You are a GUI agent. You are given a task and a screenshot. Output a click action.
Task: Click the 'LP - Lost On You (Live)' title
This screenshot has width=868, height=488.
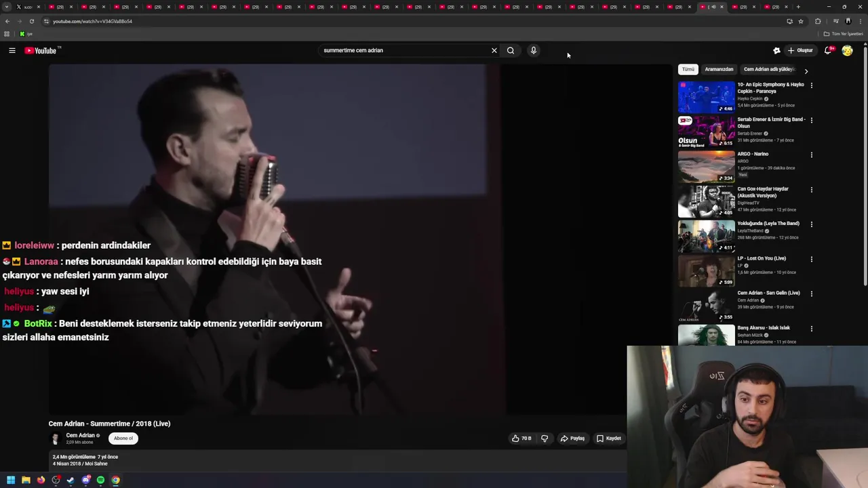762,258
